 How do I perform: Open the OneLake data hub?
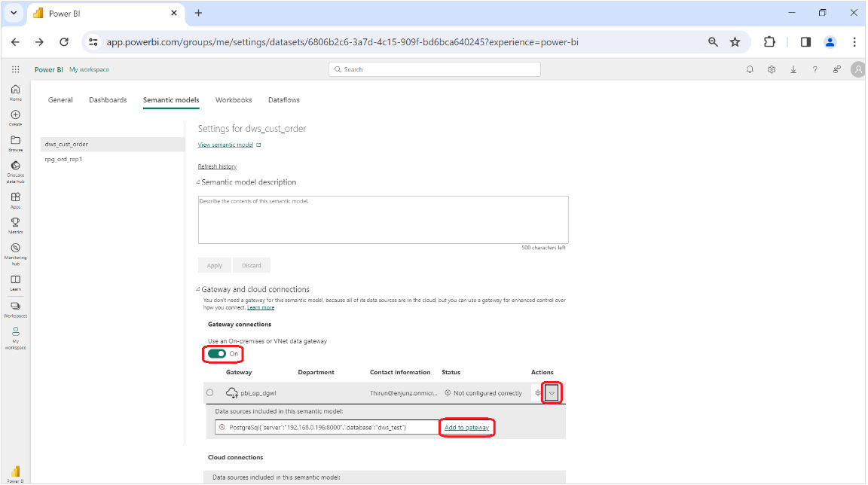coord(16,172)
